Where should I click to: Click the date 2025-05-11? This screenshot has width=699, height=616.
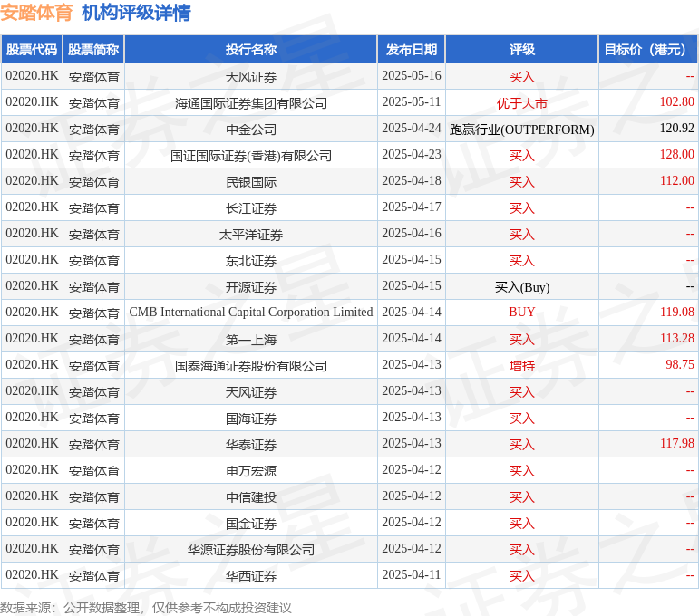coord(412,102)
